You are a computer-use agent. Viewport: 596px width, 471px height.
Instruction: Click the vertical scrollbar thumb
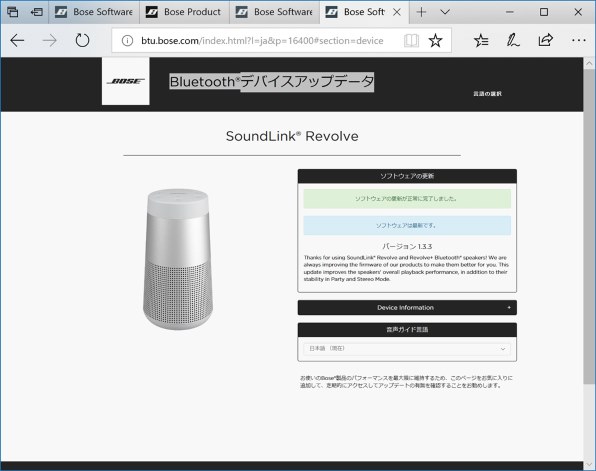tap(590, 227)
